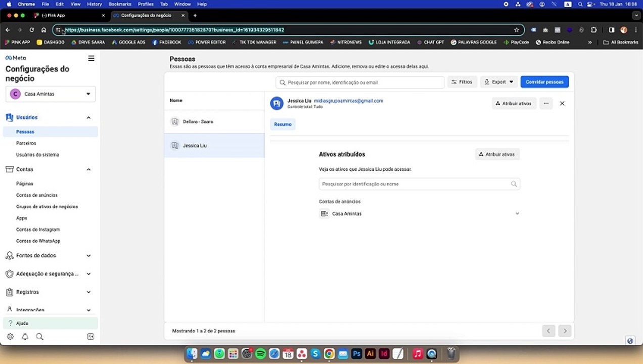Open the Ajuda help button

[x=51, y=323]
